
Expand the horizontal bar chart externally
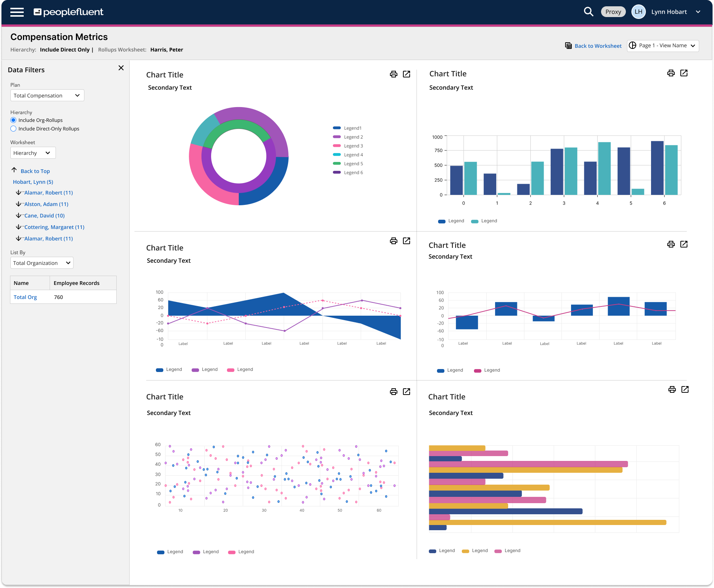[x=685, y=389]
